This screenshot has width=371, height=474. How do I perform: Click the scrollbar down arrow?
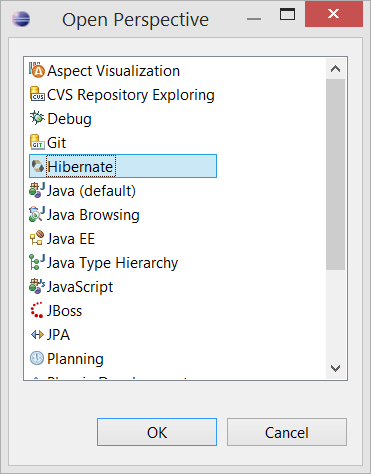(335, 368)
